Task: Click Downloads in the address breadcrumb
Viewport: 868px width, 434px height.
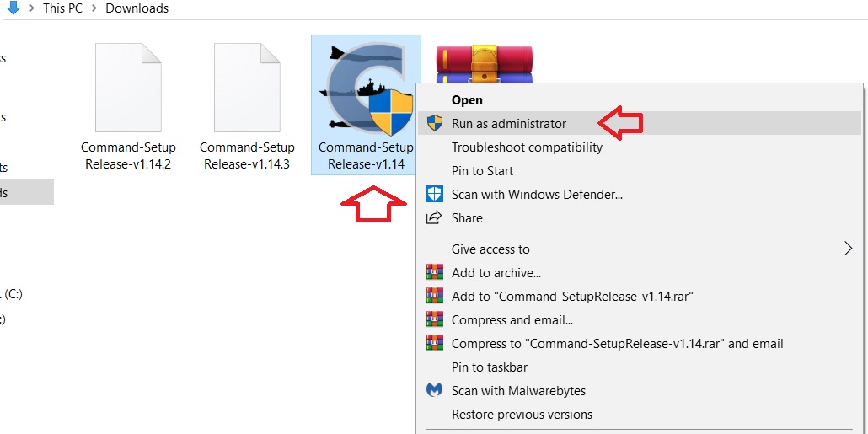Action: click(x=137, y=8)
